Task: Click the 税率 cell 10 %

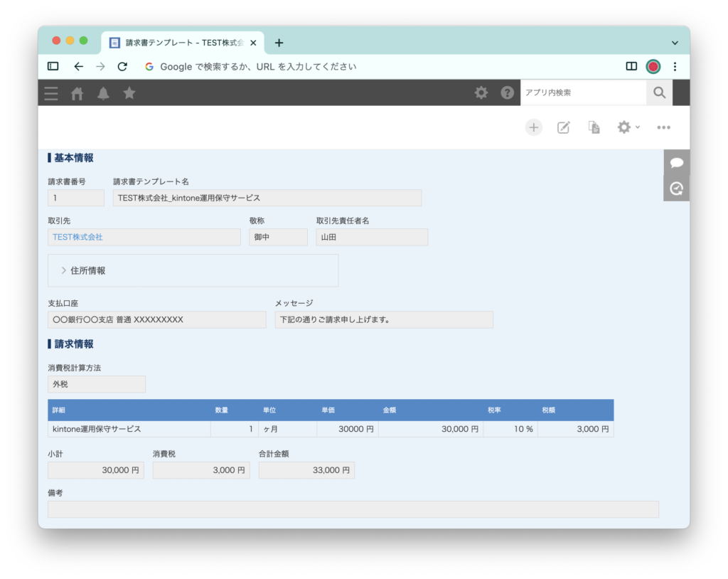Action: pyautogui.click(x=510, y=429)
